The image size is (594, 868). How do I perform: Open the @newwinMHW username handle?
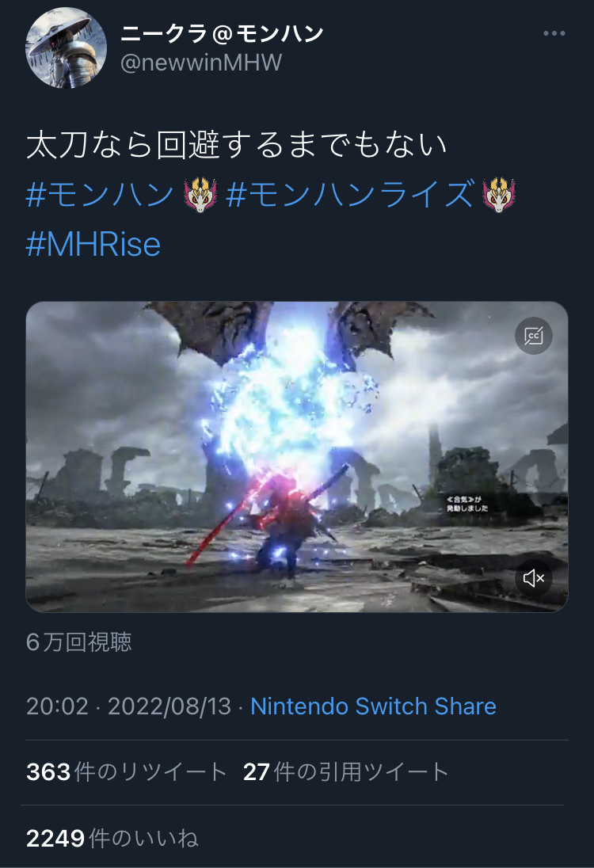[x=201, y=63]
